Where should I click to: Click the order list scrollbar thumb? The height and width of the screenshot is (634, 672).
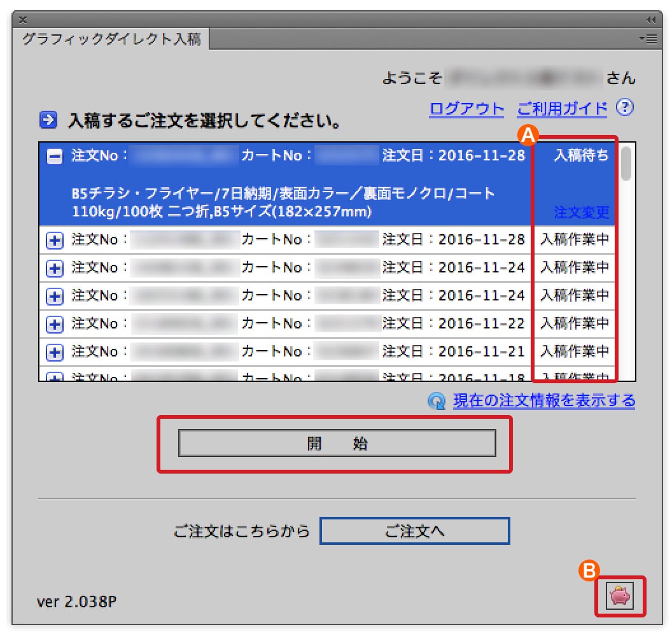626,164
